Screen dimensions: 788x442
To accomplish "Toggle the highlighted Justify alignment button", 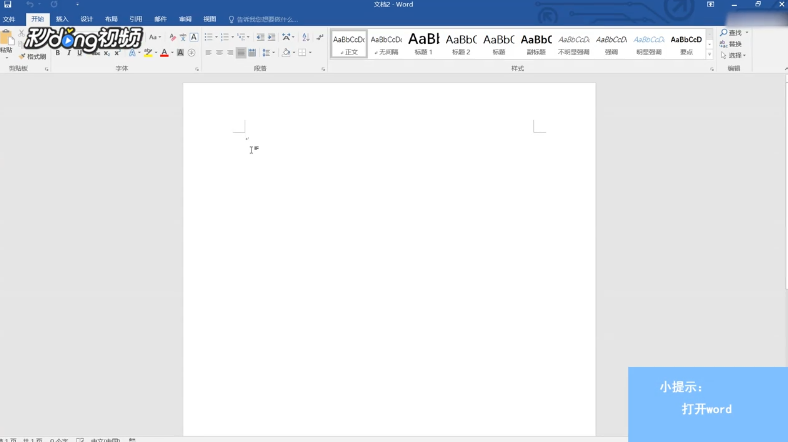I will click(x=241, y=53).
